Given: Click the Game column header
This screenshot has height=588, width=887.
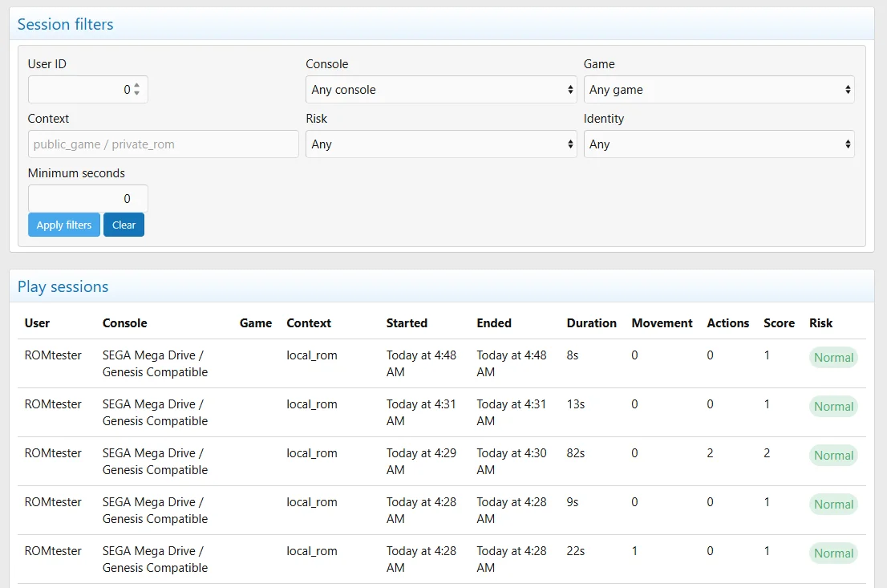Looking at the screenshot, I should [256, 323].
